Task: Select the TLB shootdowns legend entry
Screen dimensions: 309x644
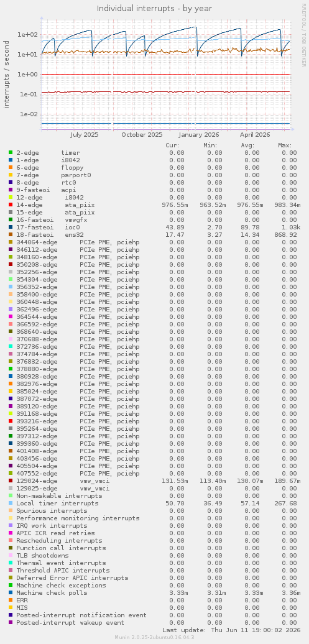Action: click(x=42, y=555)
